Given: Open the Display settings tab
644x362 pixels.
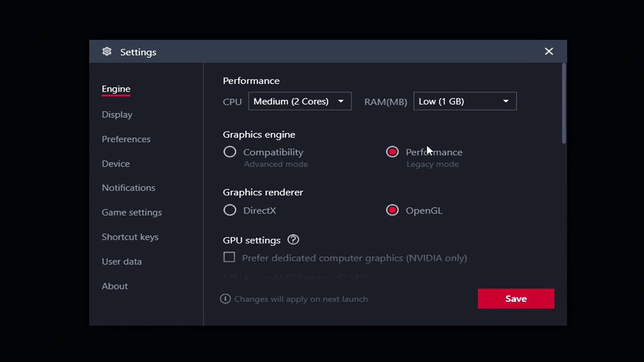Looking at the screenshot, I should pos(117,115).
